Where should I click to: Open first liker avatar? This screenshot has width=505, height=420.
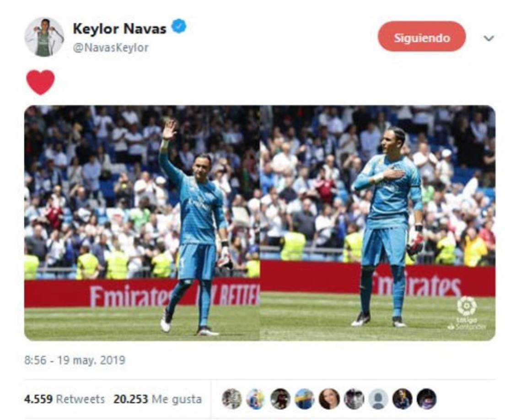(232, 399)
